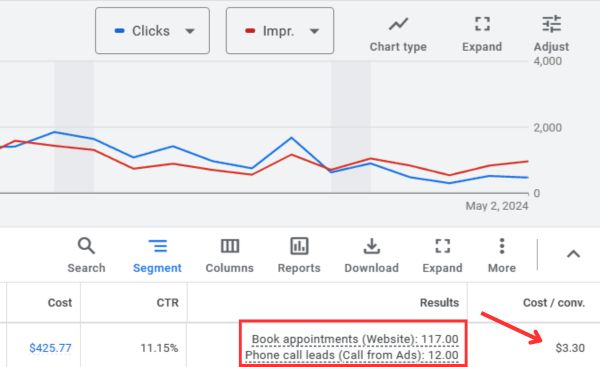Screen dimensions: 600x367
Task: Search the table
Action: tap(86, 256)
